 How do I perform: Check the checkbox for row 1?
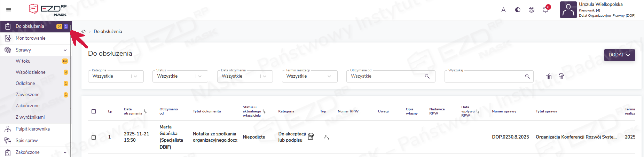(x=94, y=137)
